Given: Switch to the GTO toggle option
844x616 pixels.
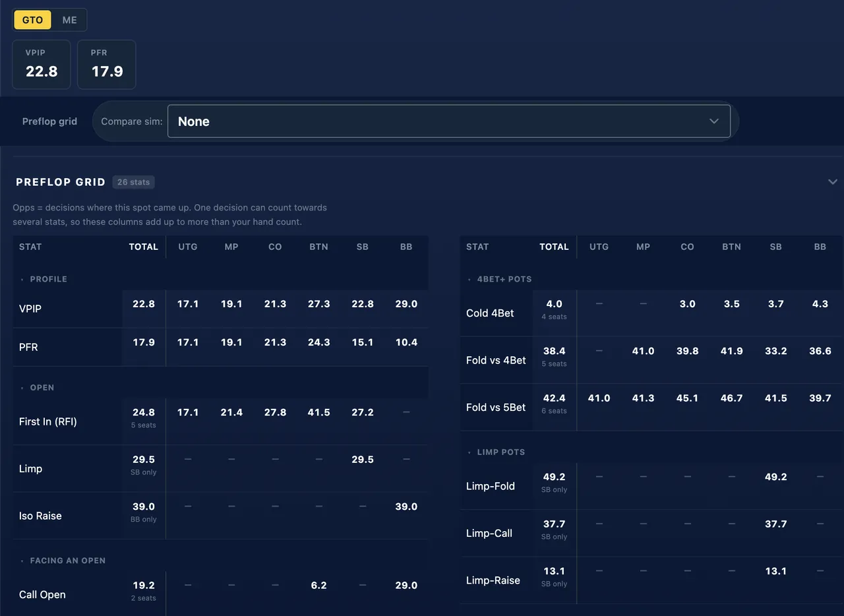Looking at the screenshot, I should pos(32,20).
